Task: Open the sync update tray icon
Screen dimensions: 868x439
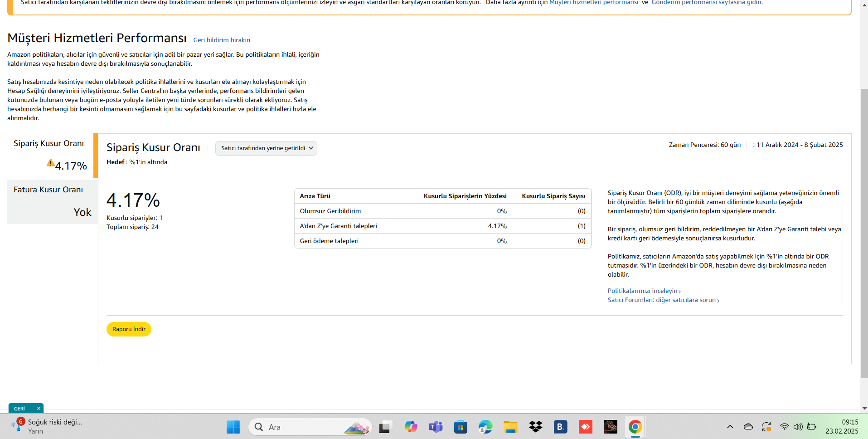Action: [766, 427]
